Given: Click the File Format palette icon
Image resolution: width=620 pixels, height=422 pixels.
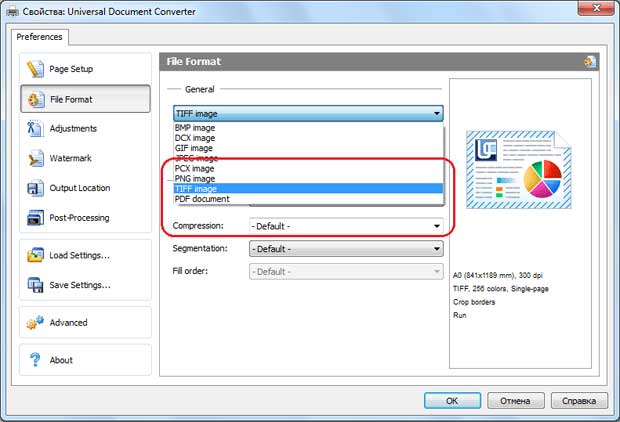Looking at the screenshot, I should [36, 99].
